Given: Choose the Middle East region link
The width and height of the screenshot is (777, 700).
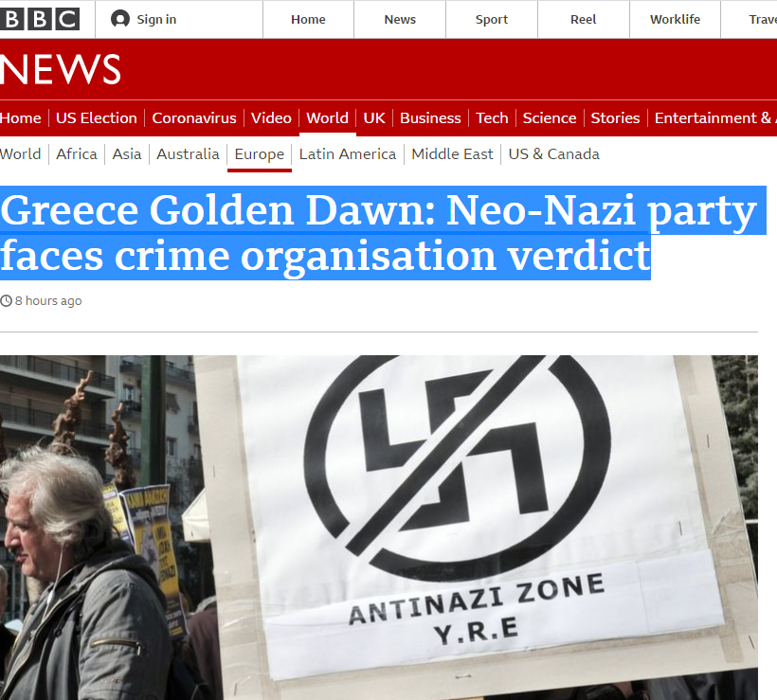Looking at the screenshot, I should [452, 154].
